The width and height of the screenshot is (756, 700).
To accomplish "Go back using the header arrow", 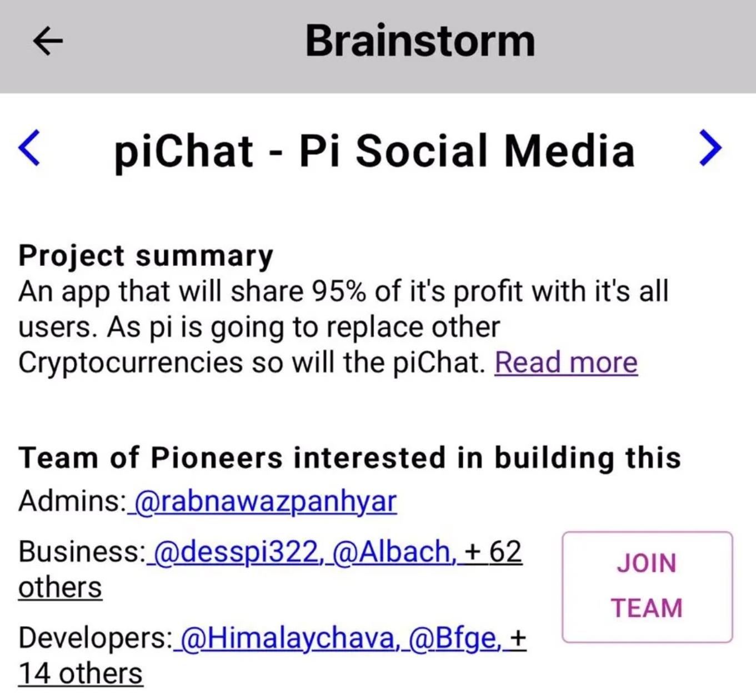I will pyautogui.click(x=48, y=42).
